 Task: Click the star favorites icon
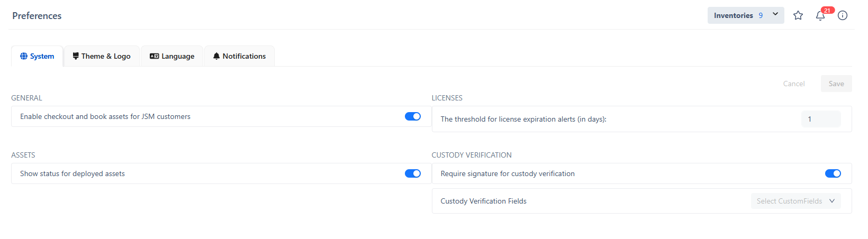(798, 15)
